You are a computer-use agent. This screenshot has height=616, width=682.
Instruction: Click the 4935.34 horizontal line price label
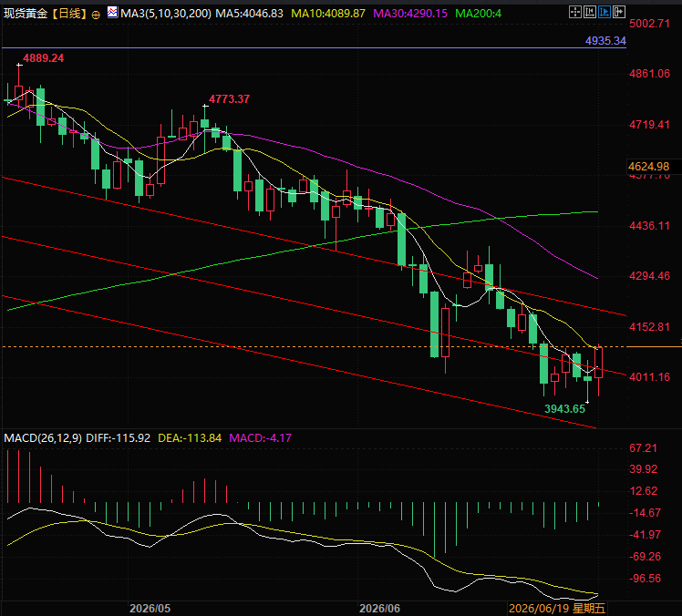(605, 41)
